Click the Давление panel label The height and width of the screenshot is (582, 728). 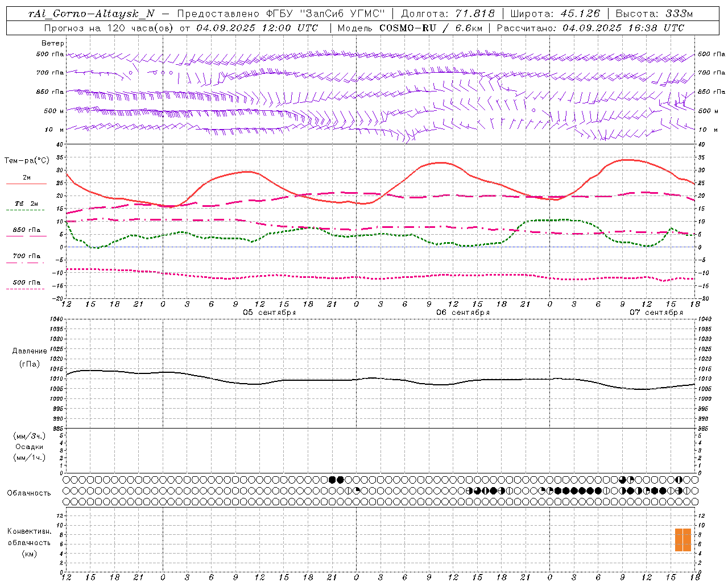tap(30, 351)
